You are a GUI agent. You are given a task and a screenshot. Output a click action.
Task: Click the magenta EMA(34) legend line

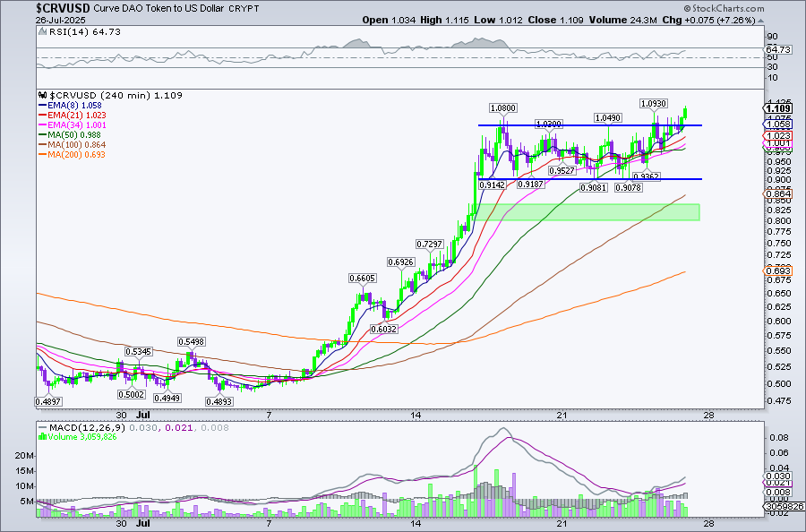coord(43,124)
